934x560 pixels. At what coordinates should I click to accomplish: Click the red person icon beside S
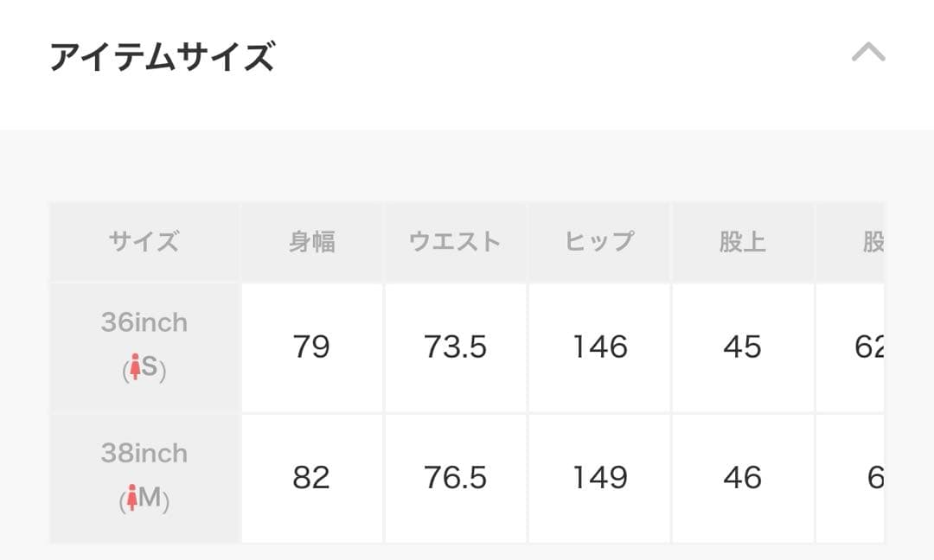(134, 370)
